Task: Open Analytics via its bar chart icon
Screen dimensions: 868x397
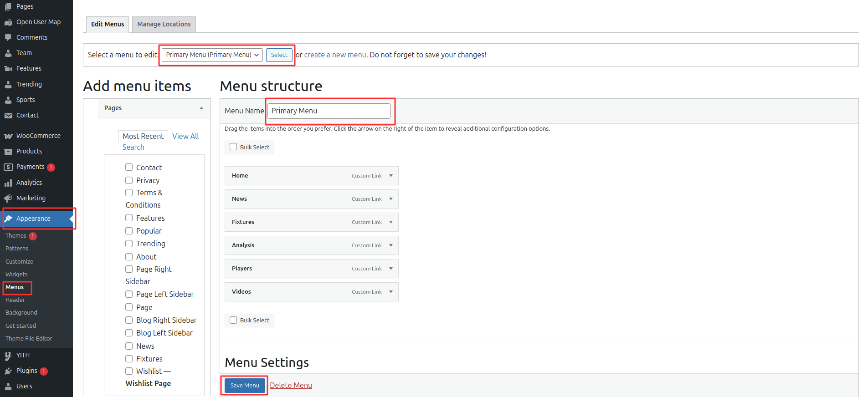Action: point(8,183)
